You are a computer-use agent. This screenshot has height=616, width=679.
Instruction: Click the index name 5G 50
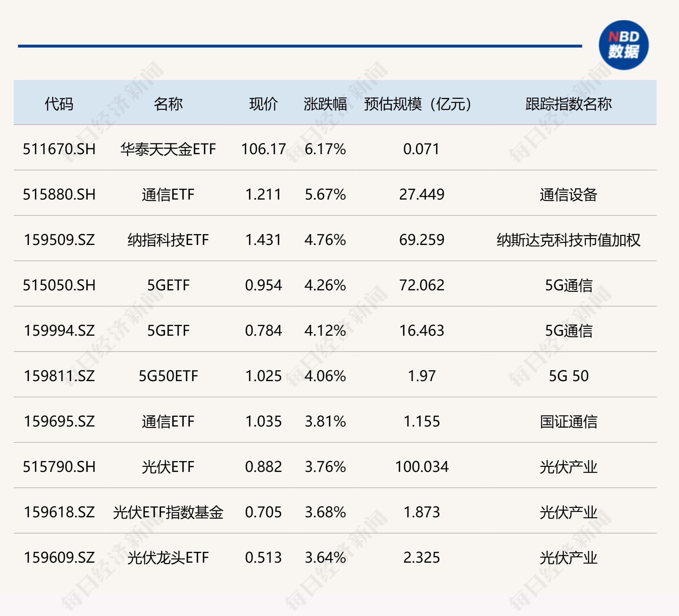tap(568, 376)
